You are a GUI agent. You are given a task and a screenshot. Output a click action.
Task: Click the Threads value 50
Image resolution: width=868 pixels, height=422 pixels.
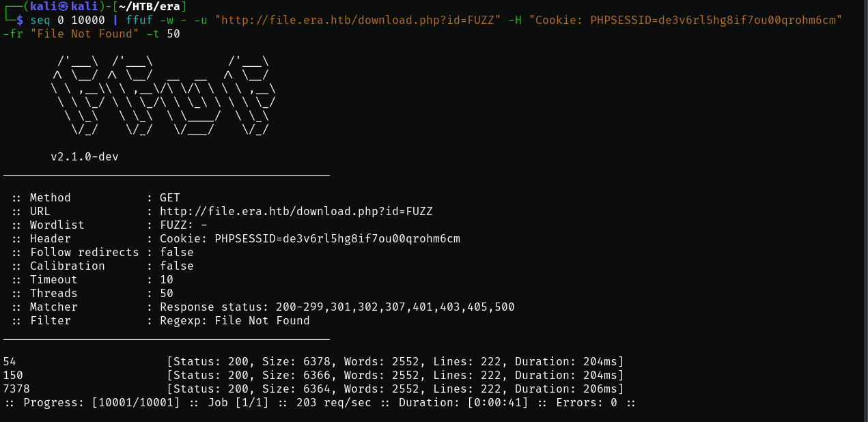tap(167, 294)
